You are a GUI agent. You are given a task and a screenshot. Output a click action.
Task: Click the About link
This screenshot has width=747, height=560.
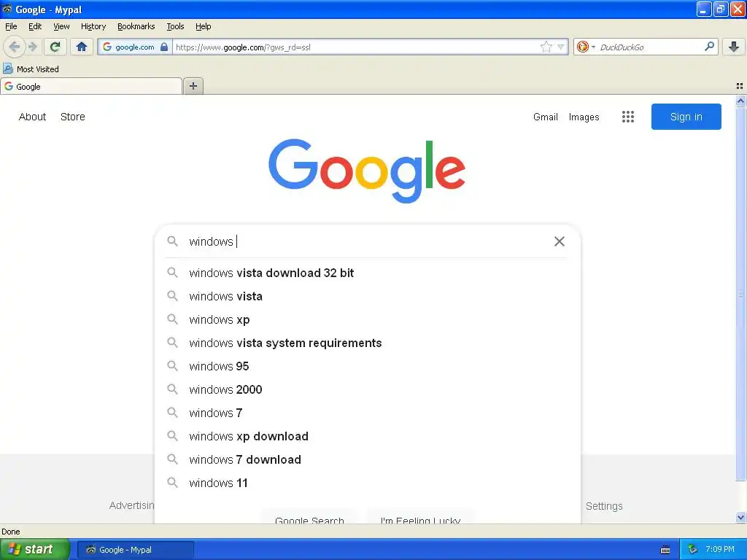pyautogui.click(x=32, y=117)
